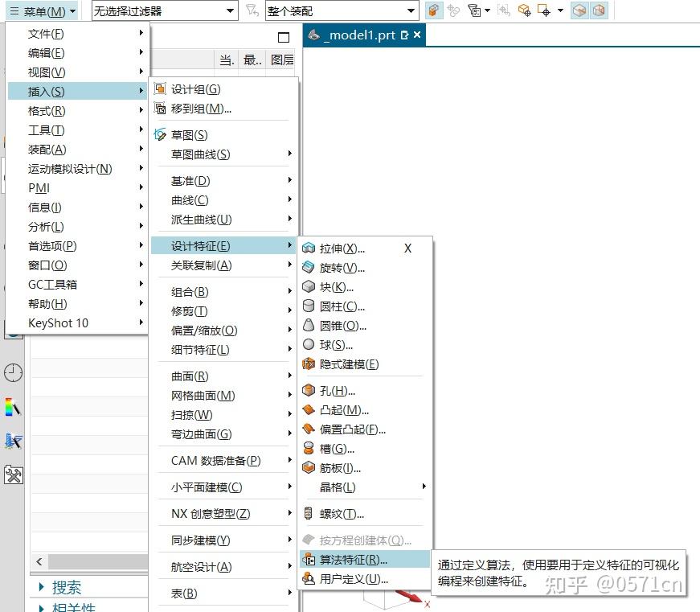
Task: Toggle the assembly load options icon in the toolbar
Action: tap(432, 10)
